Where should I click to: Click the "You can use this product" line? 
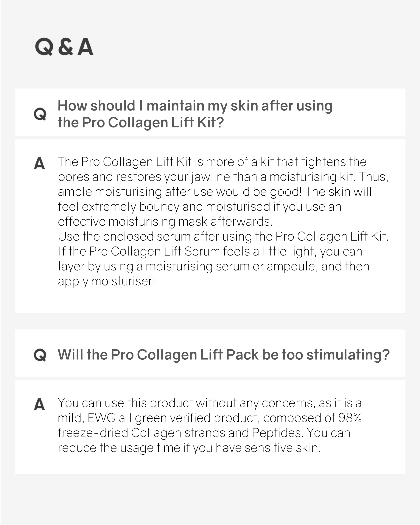[x=209, y=403]
